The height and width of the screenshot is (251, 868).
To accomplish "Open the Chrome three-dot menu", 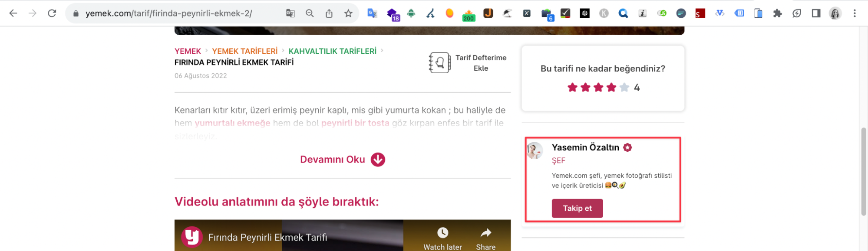I will click(855, 13).
